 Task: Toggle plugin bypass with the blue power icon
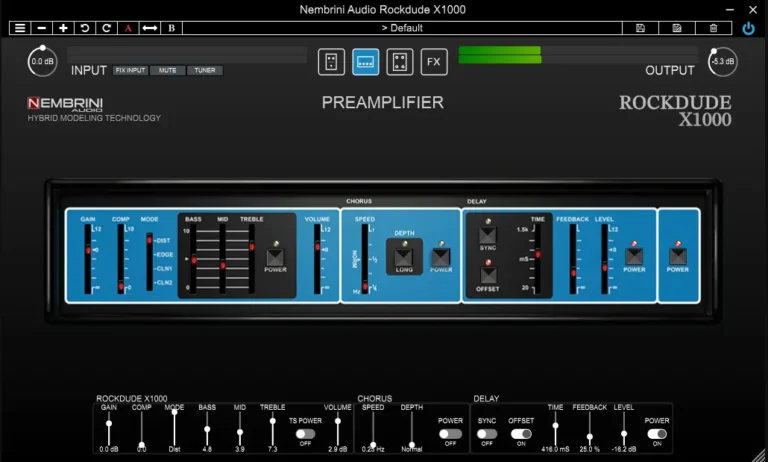[748, 28]
